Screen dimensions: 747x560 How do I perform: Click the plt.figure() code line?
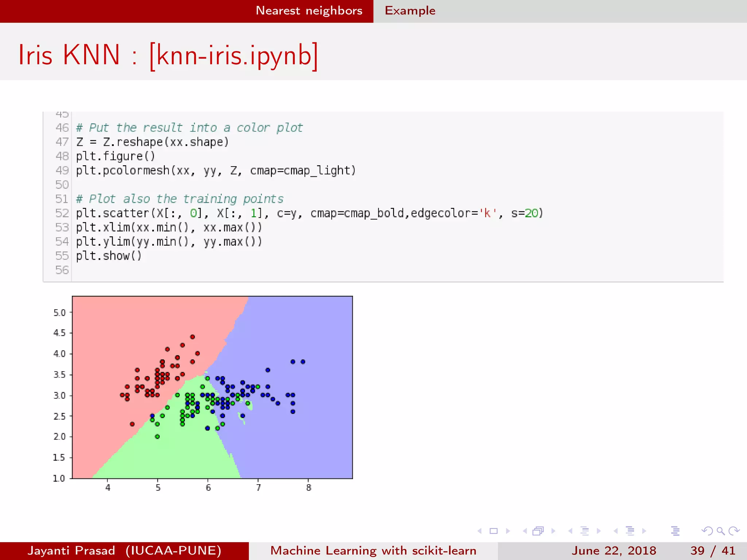tap(115, 156)
